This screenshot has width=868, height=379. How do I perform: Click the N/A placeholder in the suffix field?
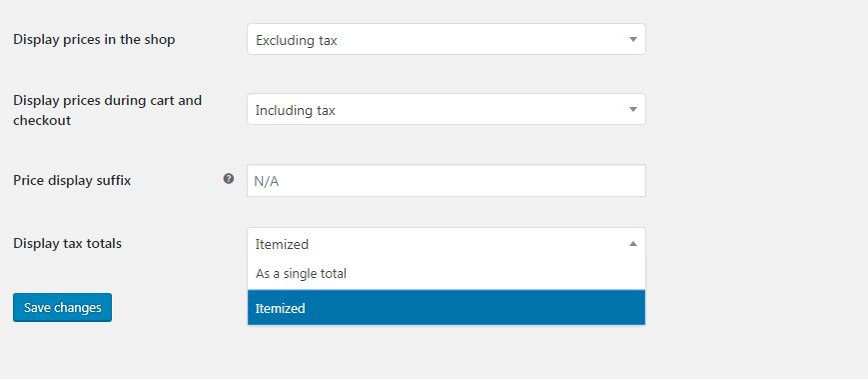(267, 181)
